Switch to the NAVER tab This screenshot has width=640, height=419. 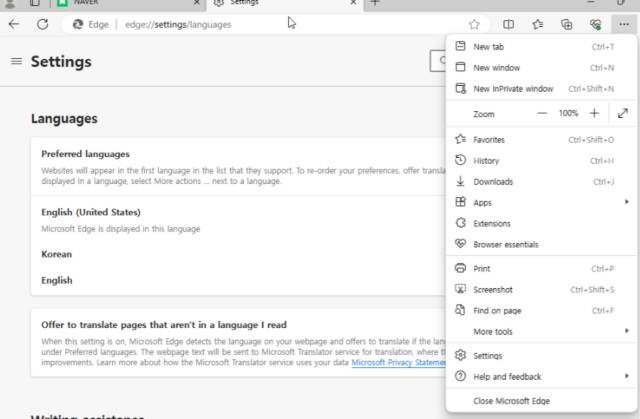(129, 3)
